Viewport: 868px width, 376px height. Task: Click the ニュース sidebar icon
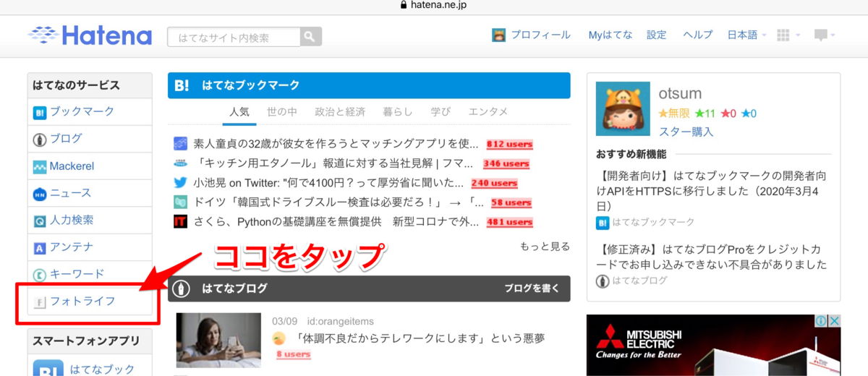(x=40, y=194)
